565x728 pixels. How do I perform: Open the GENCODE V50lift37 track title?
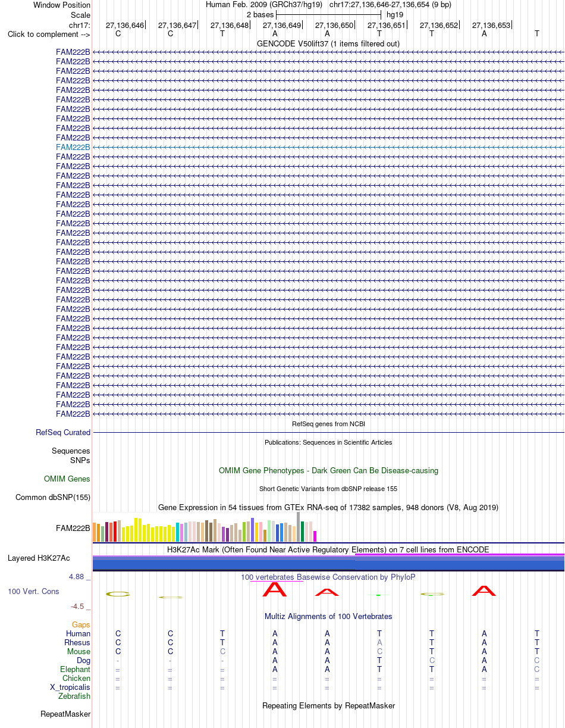click(x=328, y=43)
